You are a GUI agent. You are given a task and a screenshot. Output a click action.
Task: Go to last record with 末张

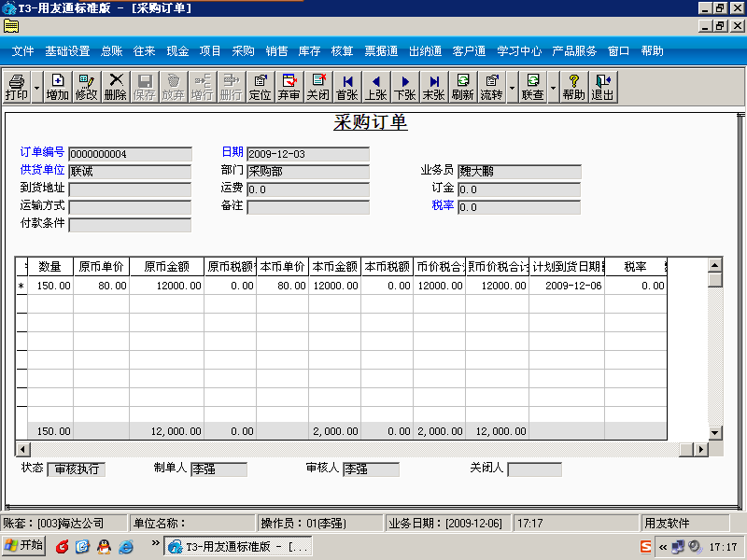433,87
